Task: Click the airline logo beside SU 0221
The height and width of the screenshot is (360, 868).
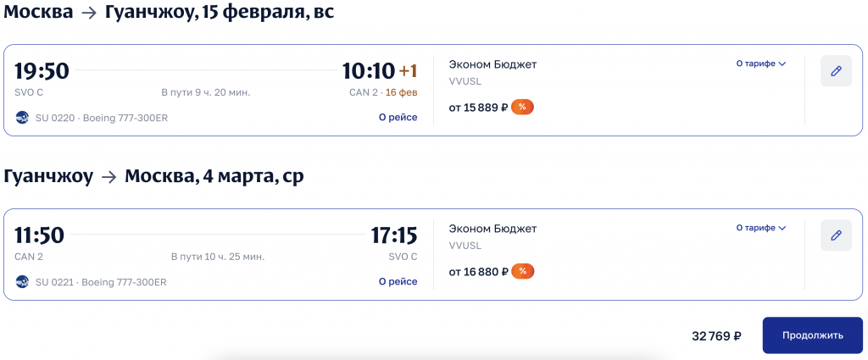Action: coord(22,281)
